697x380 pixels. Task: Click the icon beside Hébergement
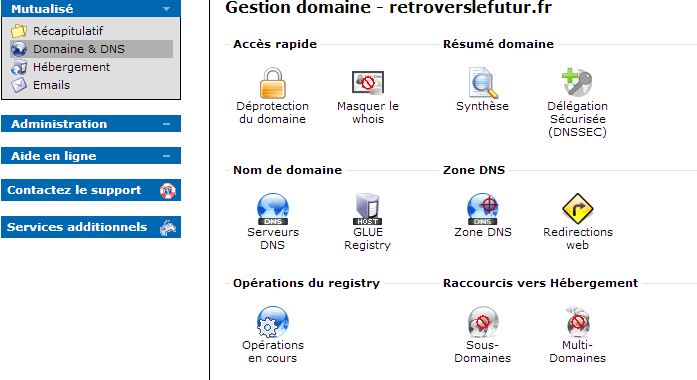point(19,67)
